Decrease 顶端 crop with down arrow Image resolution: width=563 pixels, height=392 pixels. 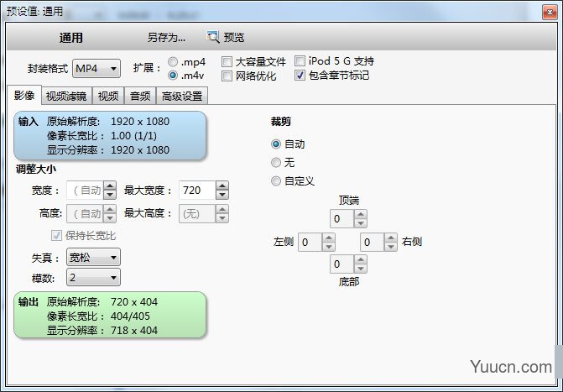361,223
